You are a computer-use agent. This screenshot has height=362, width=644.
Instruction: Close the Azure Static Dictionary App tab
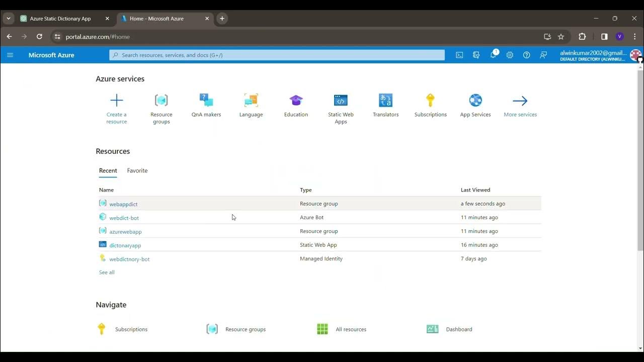pyautogui.click(x=107, y=19)
